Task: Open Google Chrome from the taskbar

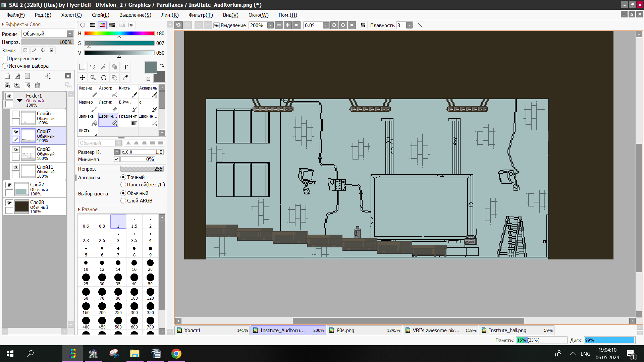Action: [176, 354]
